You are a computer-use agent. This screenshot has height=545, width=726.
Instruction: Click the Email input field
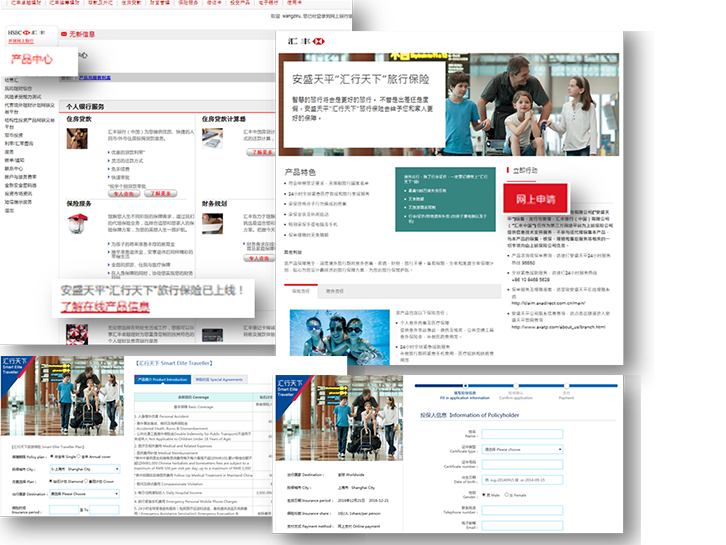click(522, 526)
